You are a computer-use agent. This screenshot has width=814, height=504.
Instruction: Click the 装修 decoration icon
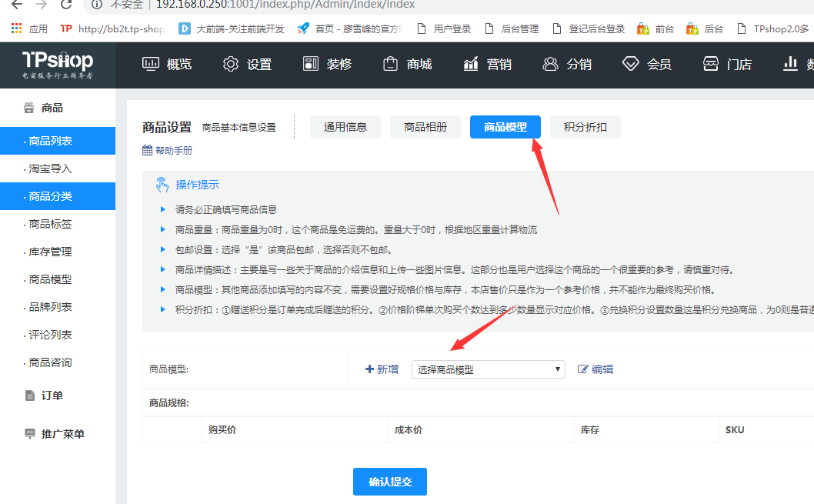click(312, 64)
